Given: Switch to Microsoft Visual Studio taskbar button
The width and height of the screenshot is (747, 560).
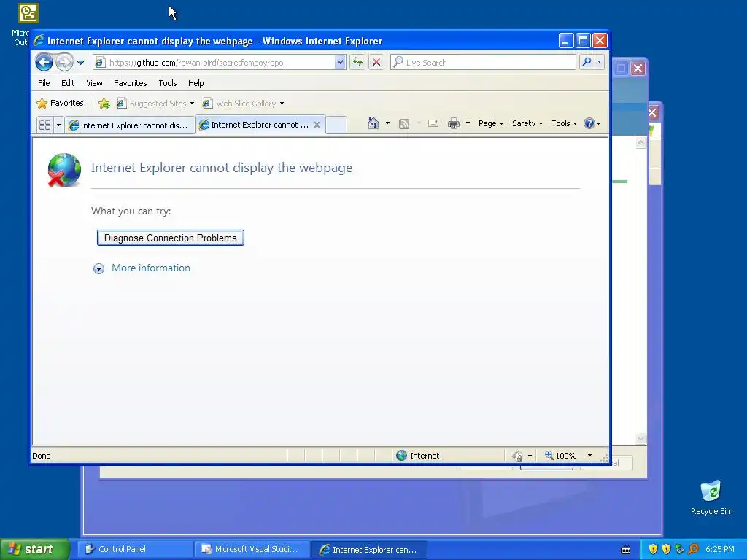Looking at the screenshot, I should point(252,550).
